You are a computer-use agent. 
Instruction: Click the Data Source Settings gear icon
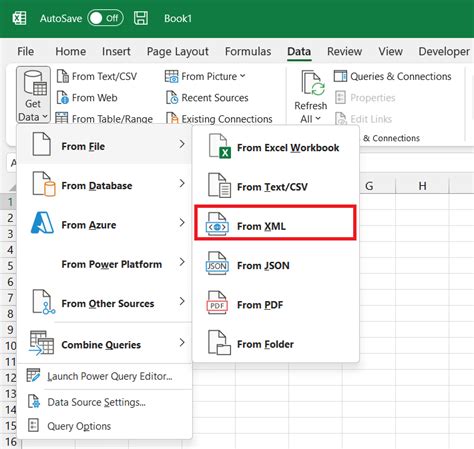[34, 401]
